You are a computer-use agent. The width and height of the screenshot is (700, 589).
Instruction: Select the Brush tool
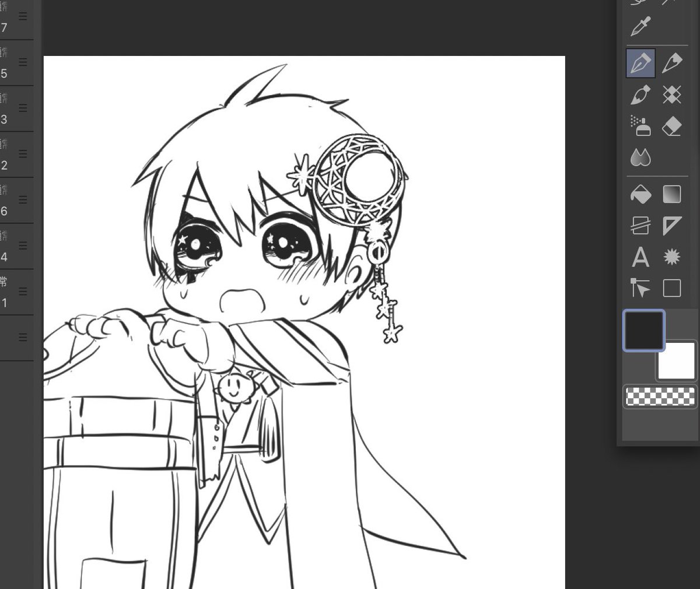640,94
